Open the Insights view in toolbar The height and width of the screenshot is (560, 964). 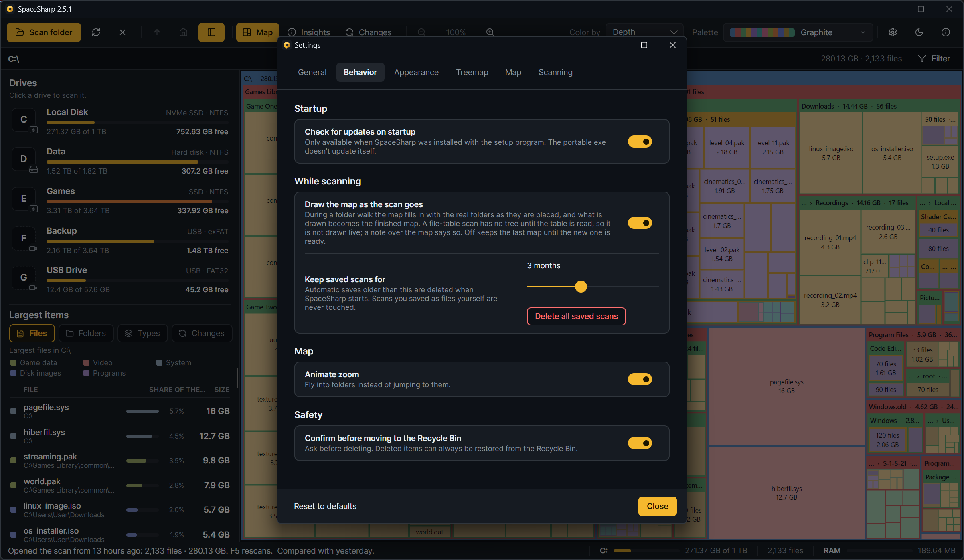pos(309,32)
